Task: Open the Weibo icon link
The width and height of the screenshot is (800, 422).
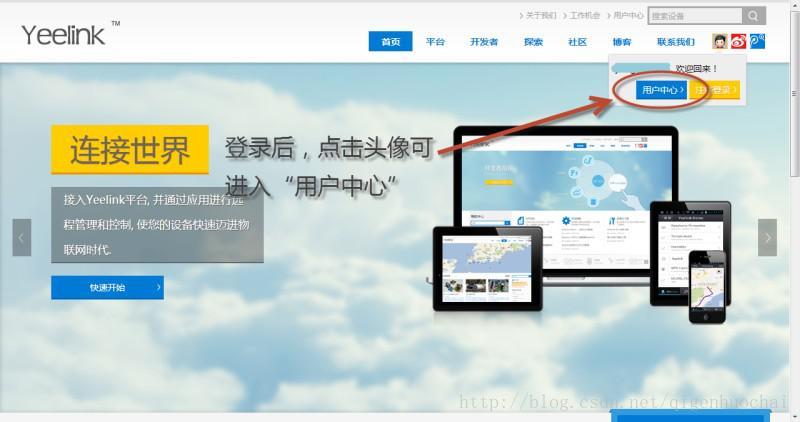Action: [x=738, y=41]
